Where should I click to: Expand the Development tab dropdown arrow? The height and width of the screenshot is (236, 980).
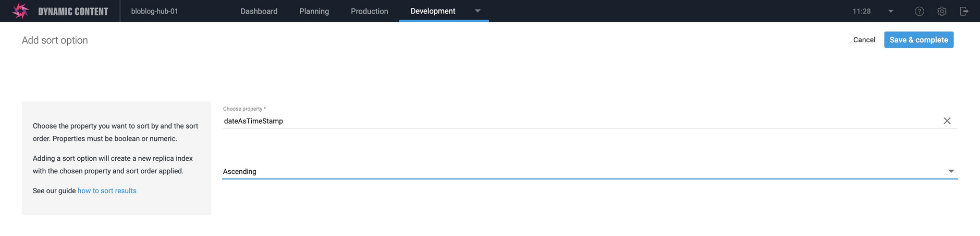coord(477,11)
